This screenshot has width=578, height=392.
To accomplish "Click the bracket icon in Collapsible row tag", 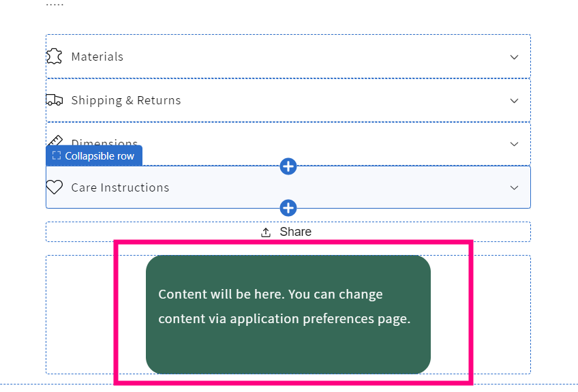I will 57,155.
